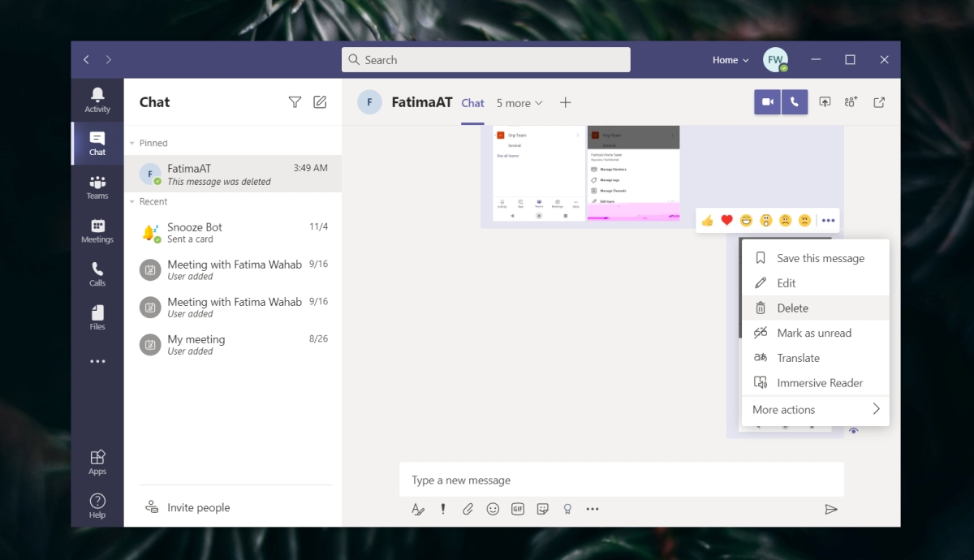The width and height of the screenshot is (974, 560).
Task: React with the angry emoji
Action: 804,220
